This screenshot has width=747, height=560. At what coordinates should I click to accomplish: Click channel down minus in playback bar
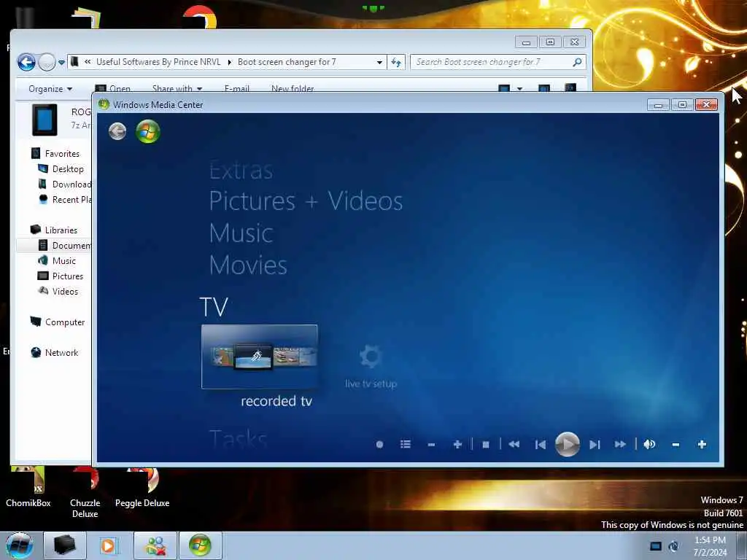pos(431,444)
